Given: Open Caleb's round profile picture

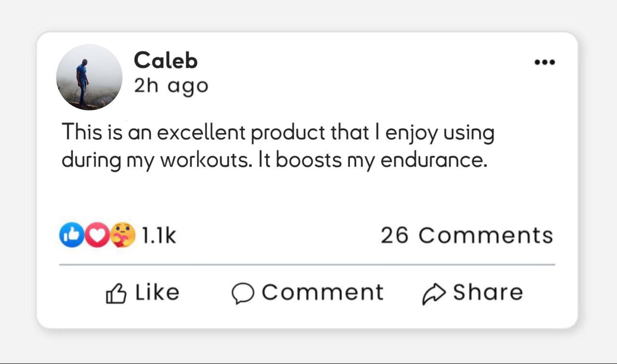Looking at the screenshot, I should click(89, 77).
